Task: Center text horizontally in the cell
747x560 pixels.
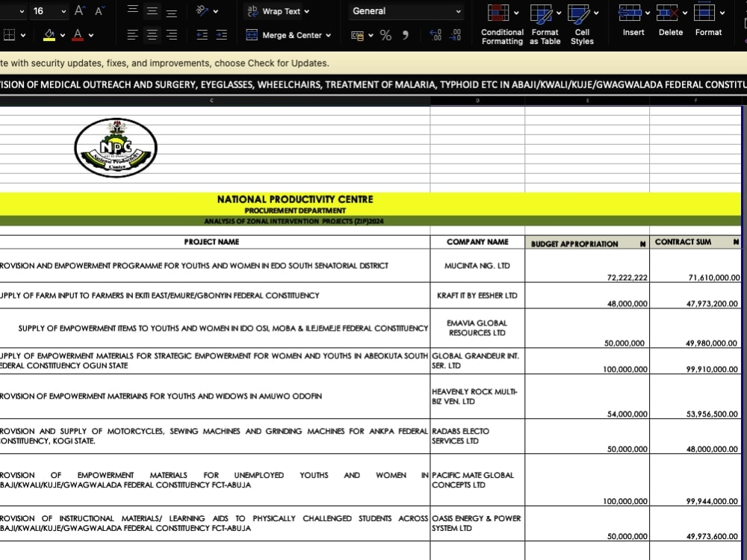Action: click(152, 35)
